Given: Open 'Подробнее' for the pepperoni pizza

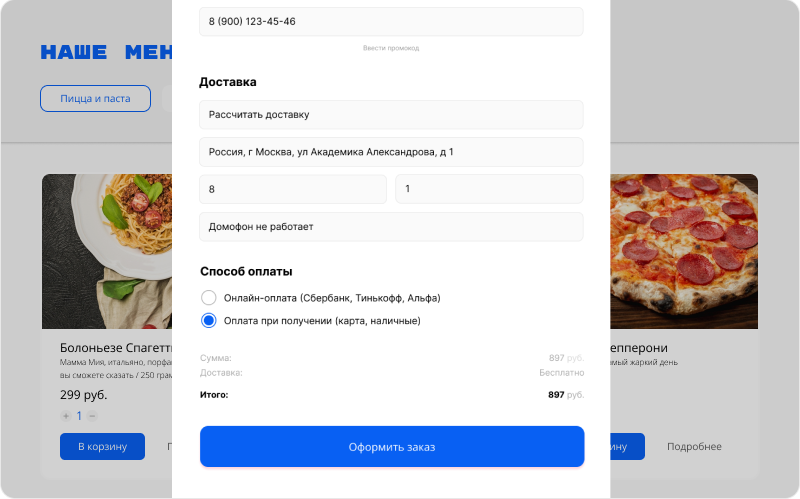Looking at the screenshot, I should [694, 446].
